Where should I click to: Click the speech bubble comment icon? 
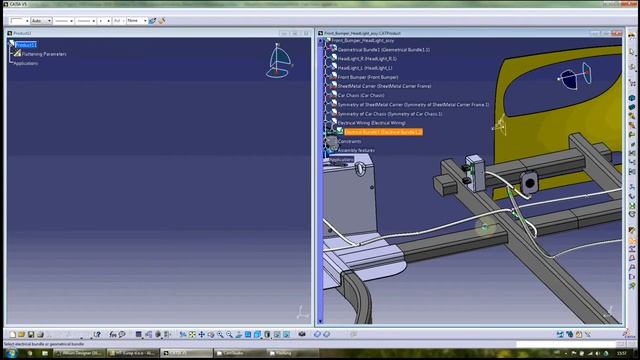tap(122, 335)
